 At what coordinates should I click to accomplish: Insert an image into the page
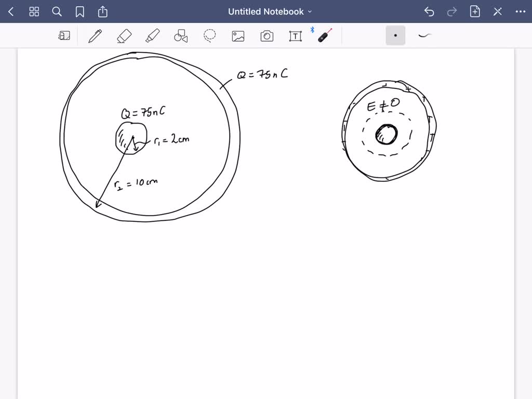238,35
